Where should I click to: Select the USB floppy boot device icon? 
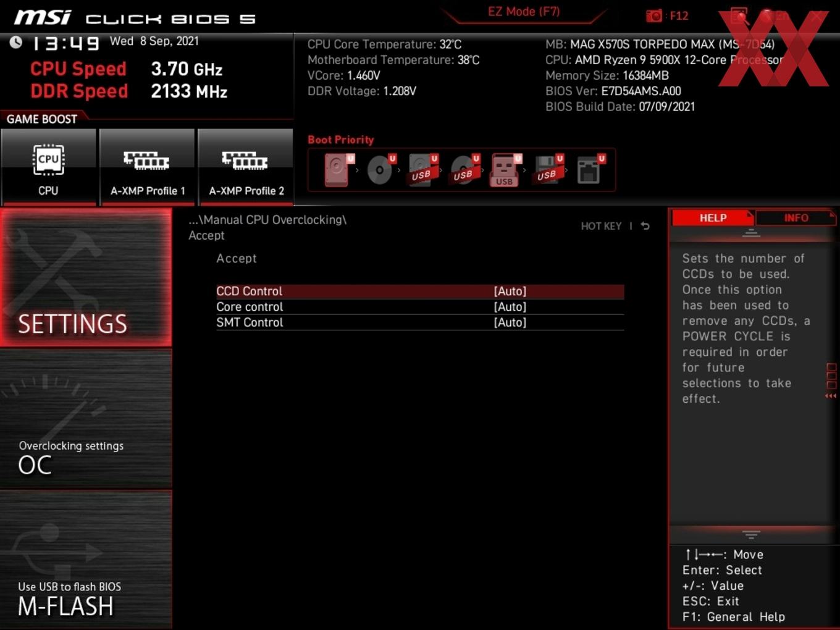coord(548,170)
